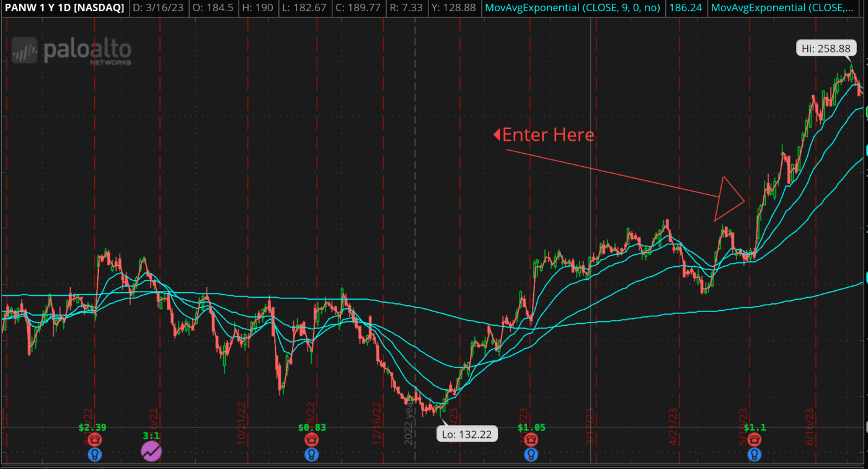Click the $2.39 earnings amount label

click(93, 427)
